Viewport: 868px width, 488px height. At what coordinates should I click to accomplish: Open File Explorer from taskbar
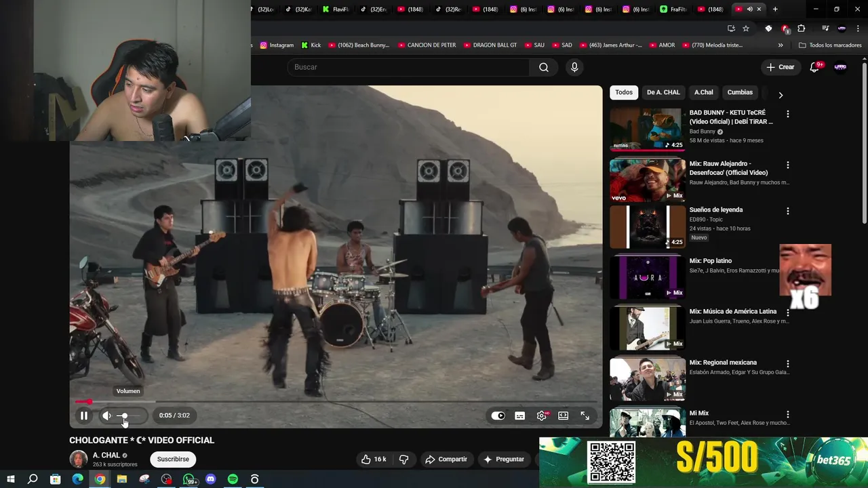[x=122, y=479]
